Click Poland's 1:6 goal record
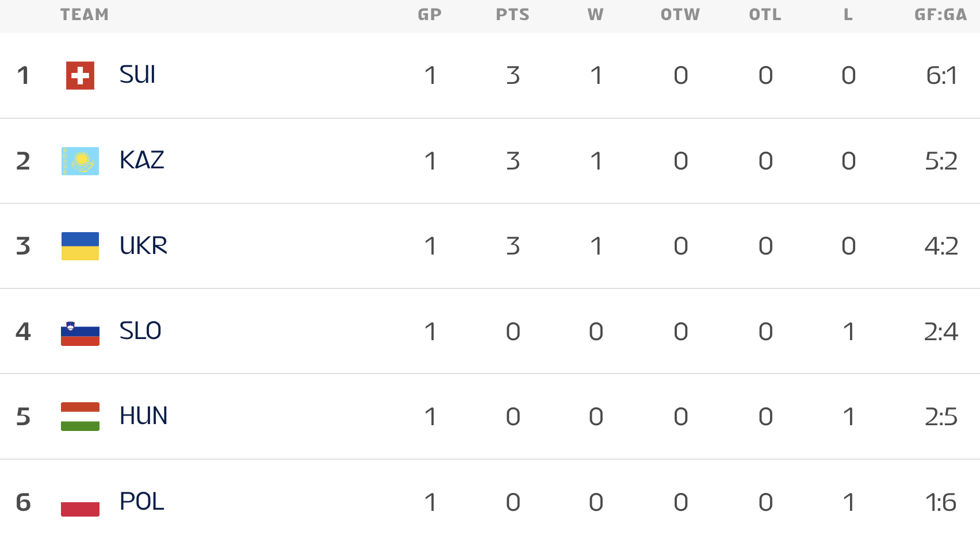The width and height of the screenshot is (980, 539). (941, 502)
